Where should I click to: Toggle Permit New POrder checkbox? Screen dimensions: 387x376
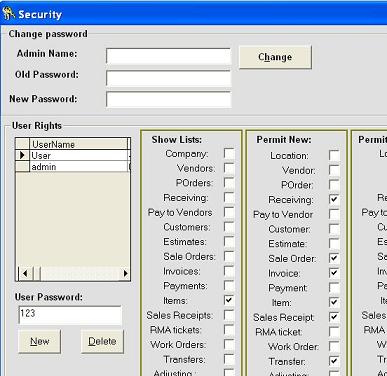[334, 185]
